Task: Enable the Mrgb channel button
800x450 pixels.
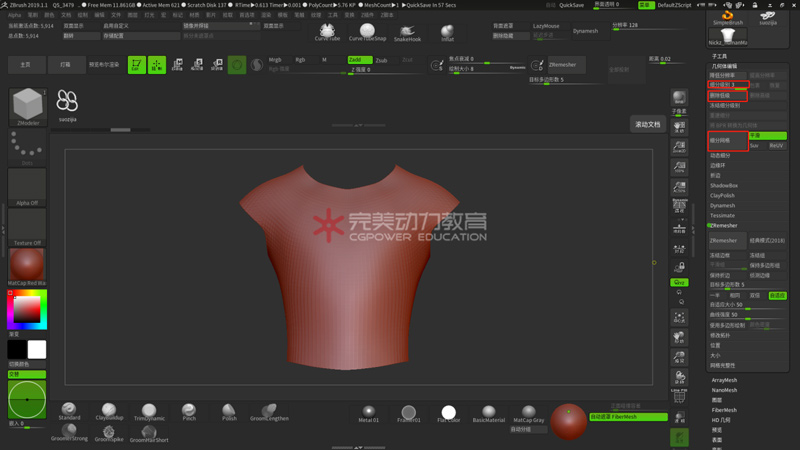Action: tap(275, 60)
